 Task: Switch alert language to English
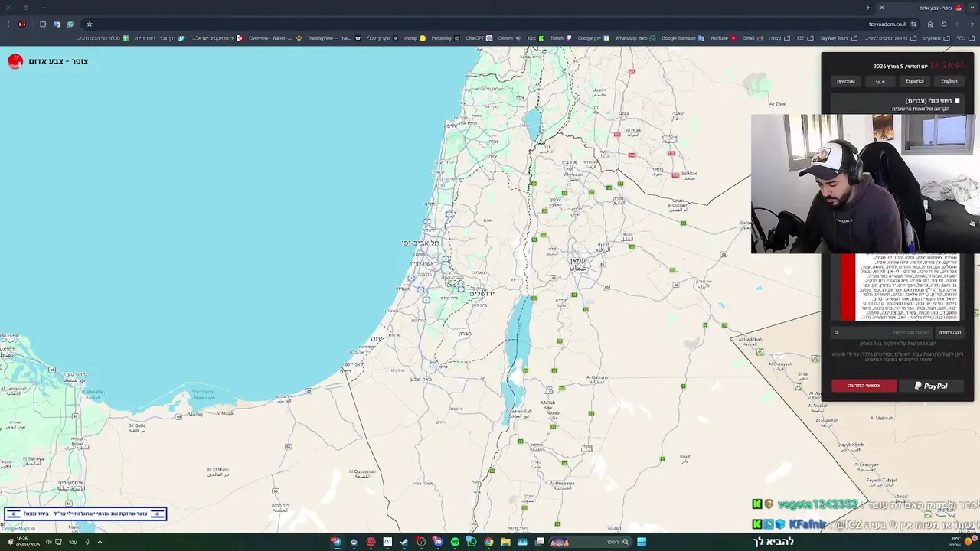949,81
